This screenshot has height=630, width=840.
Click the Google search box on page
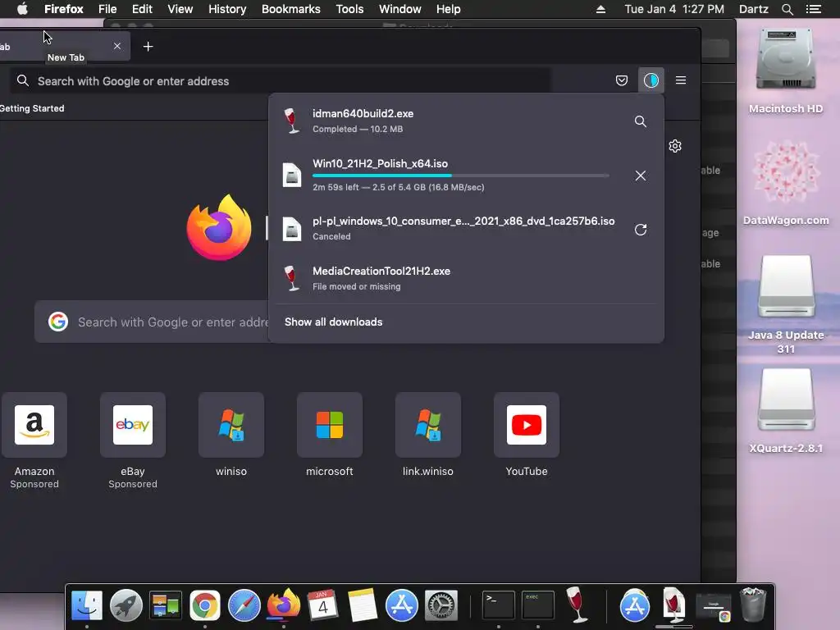coord(153,322)
